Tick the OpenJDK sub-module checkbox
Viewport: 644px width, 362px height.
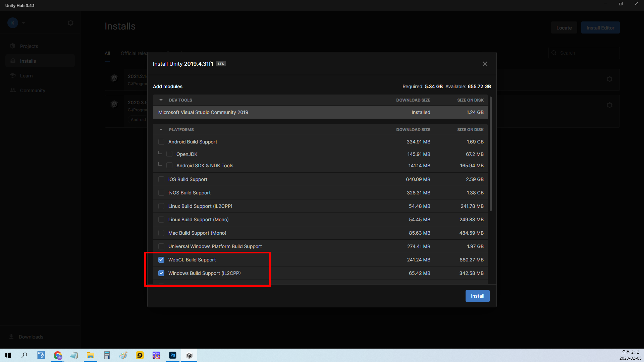169,154
